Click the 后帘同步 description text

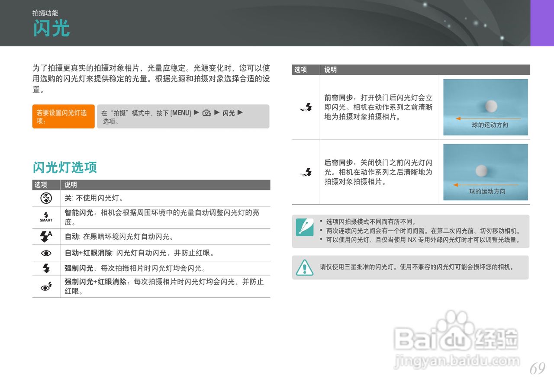coord(379,172)
